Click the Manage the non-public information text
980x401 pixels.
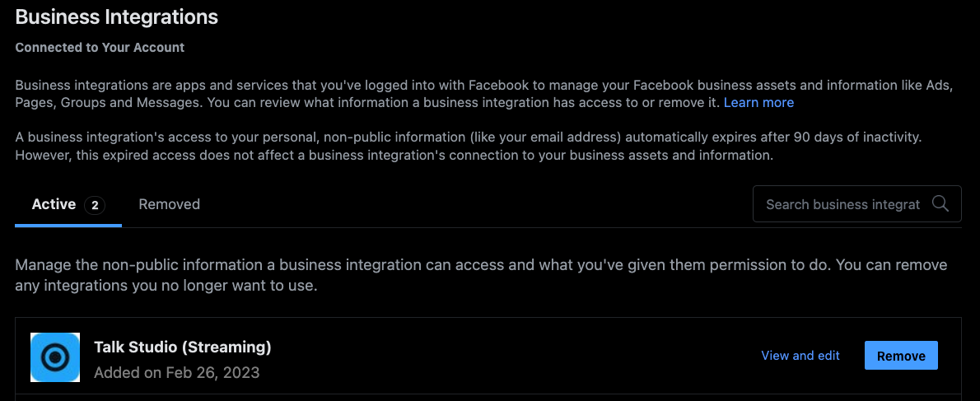coord(481,276)
